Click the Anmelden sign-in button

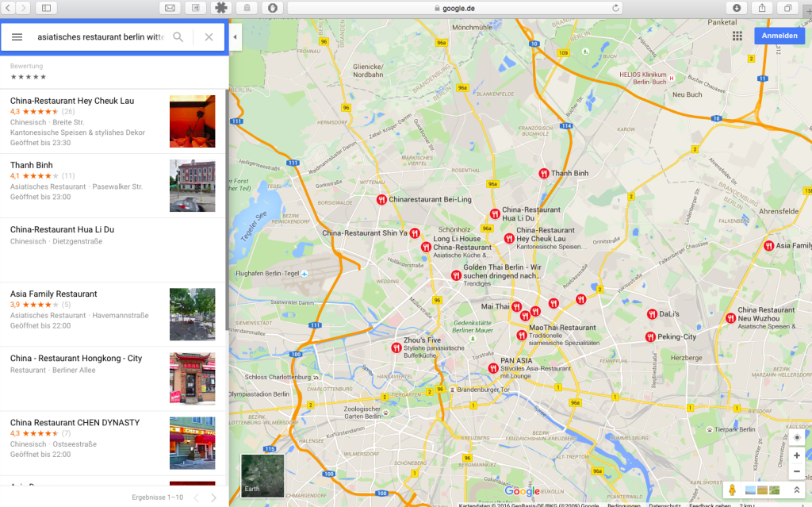pos(779,36)
